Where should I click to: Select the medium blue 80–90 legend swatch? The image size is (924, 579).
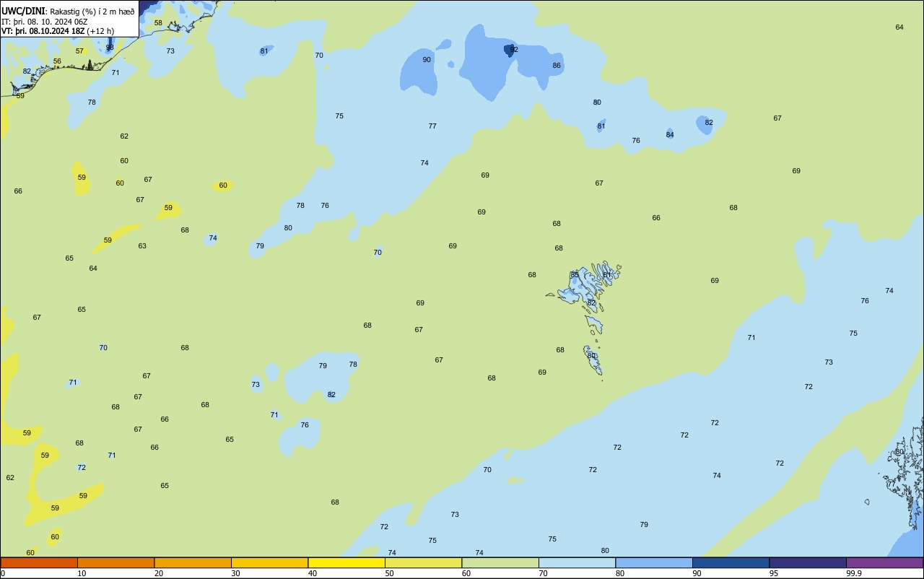(654, 562)
